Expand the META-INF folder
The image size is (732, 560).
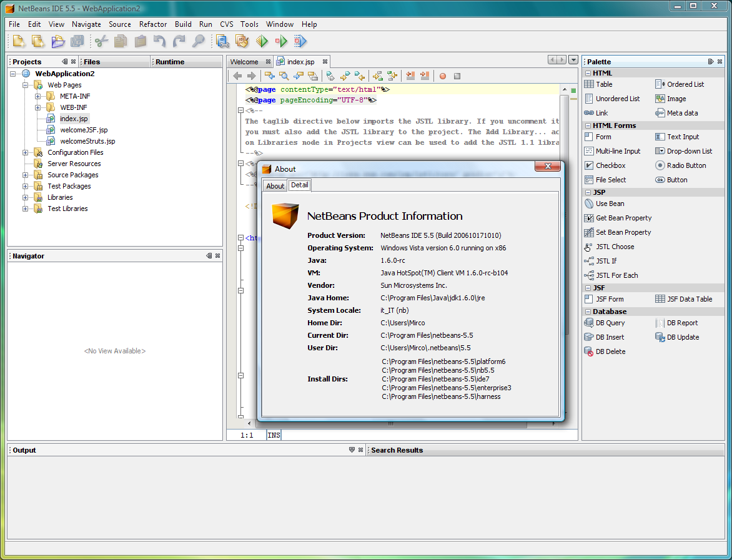coord(38,96)
